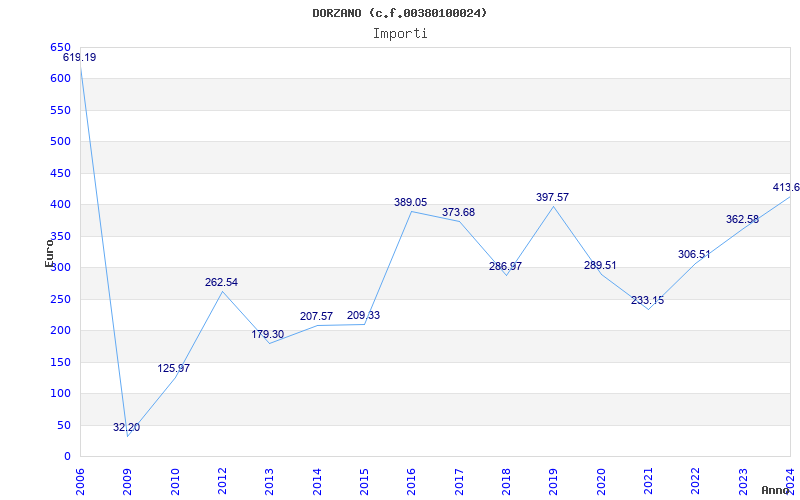Click the chart title DORZANO (c.f.00380100024)
This screenshot has height=500, width=800.
(x=399, y=13)
